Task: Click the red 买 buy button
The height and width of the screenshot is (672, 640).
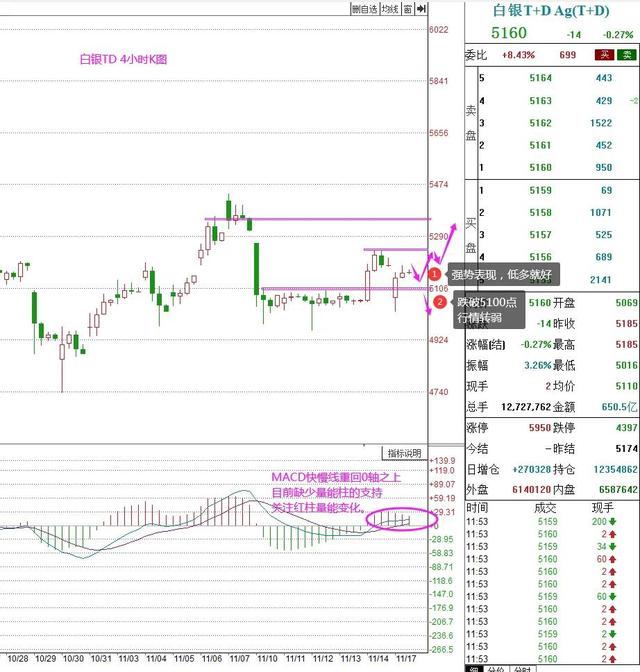Action: click(x=604, y=54)
